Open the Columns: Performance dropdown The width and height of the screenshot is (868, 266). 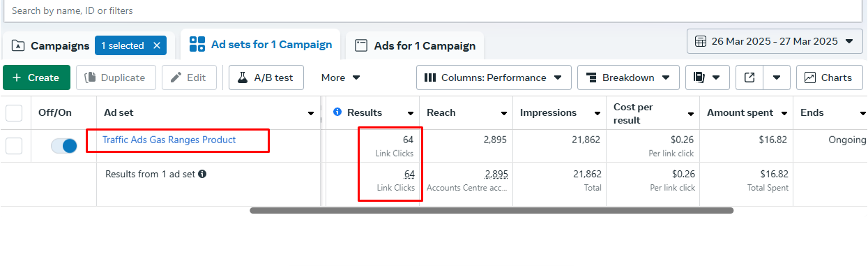pos(494,77)
